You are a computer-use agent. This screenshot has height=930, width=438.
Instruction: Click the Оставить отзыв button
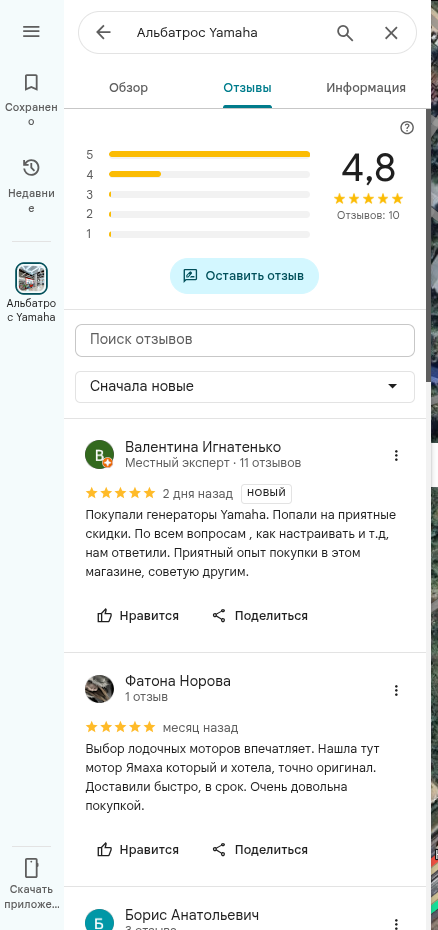click(x=245, y=276)
